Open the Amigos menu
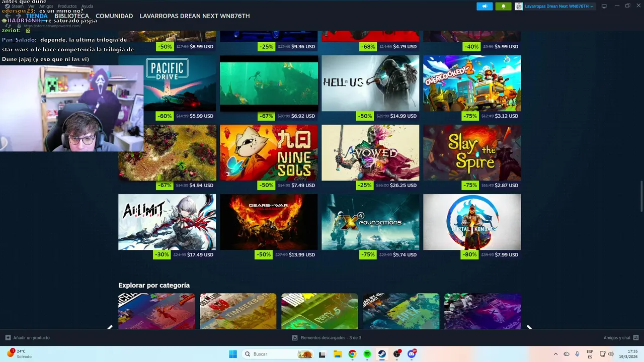Viewport: 644px width, 362px height. pos(46,7)
